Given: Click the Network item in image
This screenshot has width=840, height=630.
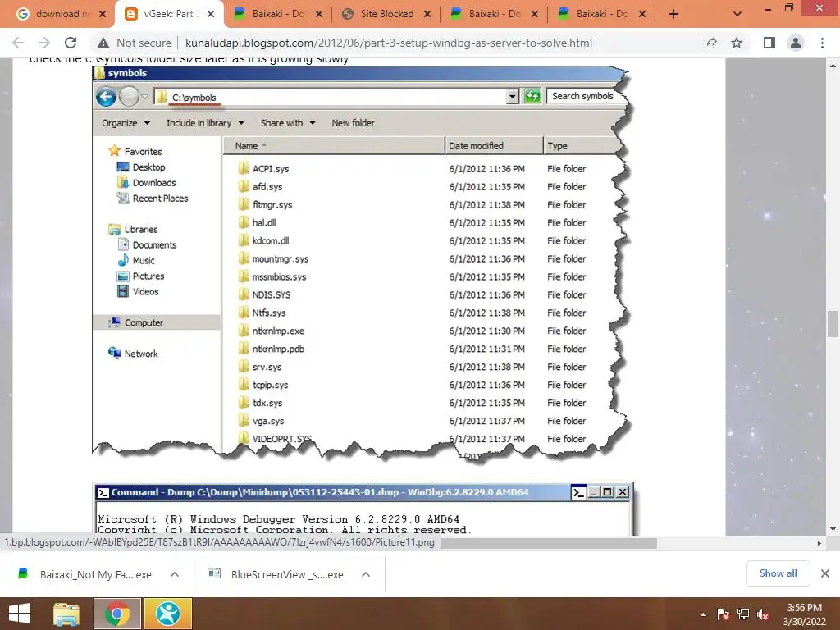Looking at the screenshot, I should click(x=141, y=354).
